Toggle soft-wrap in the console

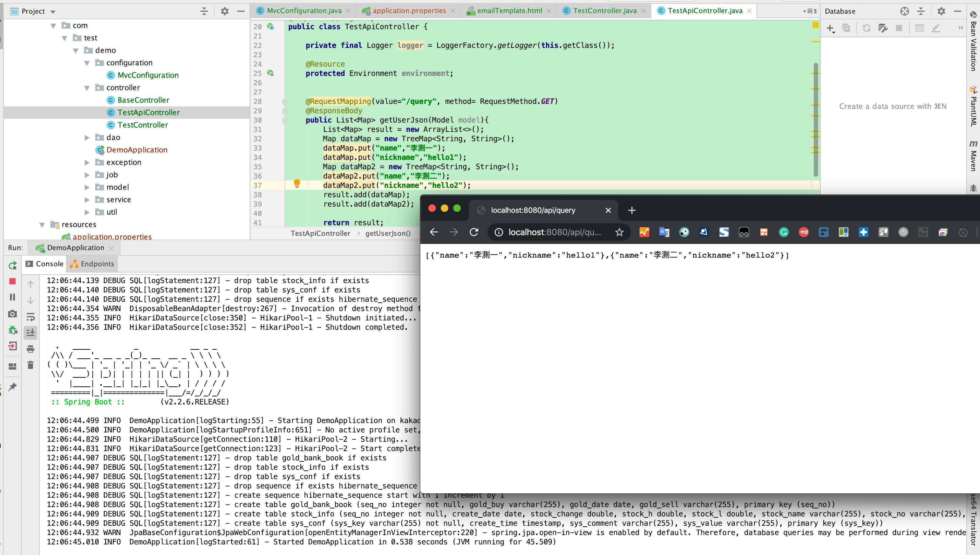pyautogui.click(x=31, y=317)
